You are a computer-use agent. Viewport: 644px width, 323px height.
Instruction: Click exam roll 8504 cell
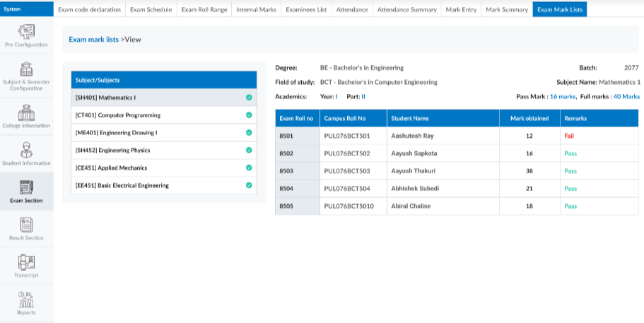[x=298, y=189]
